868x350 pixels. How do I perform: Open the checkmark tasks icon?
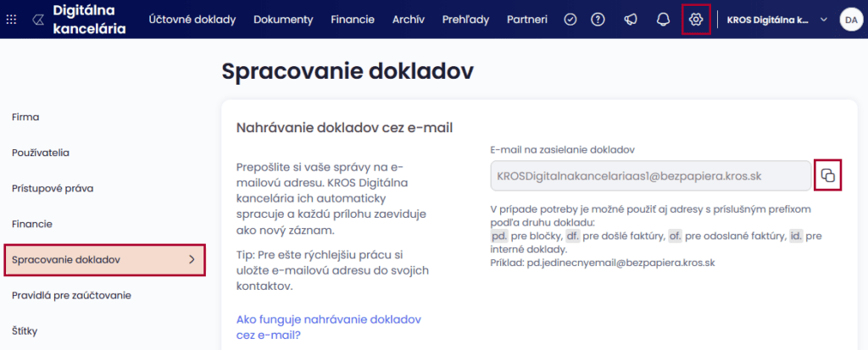[x=570, y=19]
